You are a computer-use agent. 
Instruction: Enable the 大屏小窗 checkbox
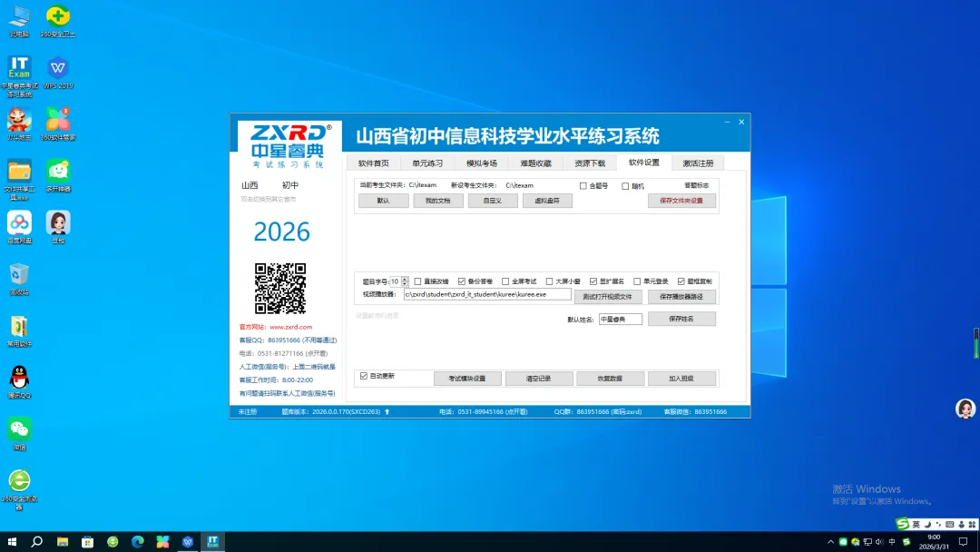(x=549, y=281)
